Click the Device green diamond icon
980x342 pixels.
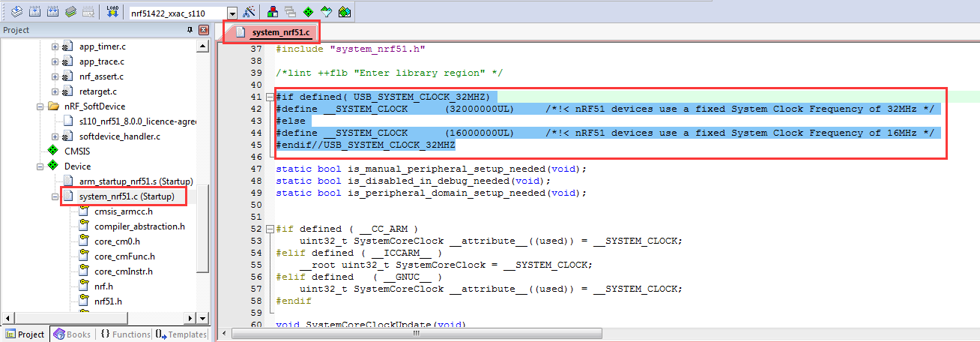[x=53, y=166]
